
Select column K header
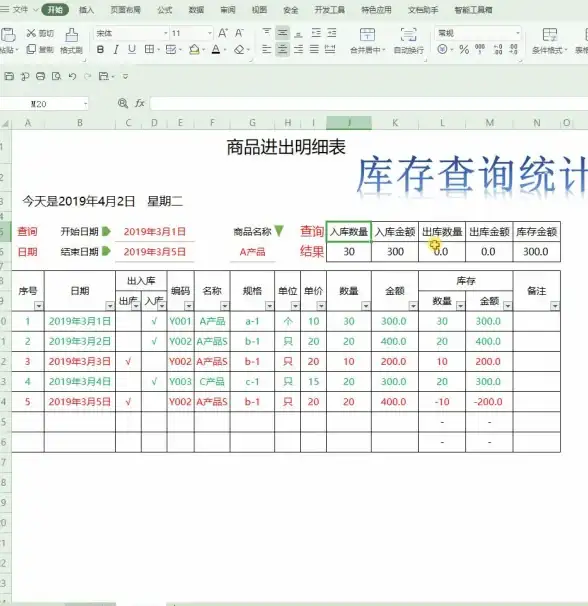(x=395, y=123)
